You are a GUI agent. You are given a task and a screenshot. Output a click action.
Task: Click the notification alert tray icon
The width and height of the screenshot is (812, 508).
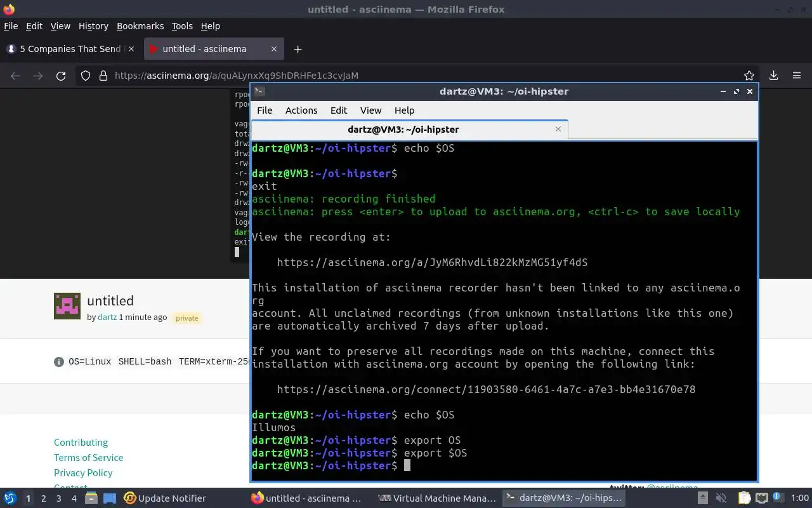779,498
